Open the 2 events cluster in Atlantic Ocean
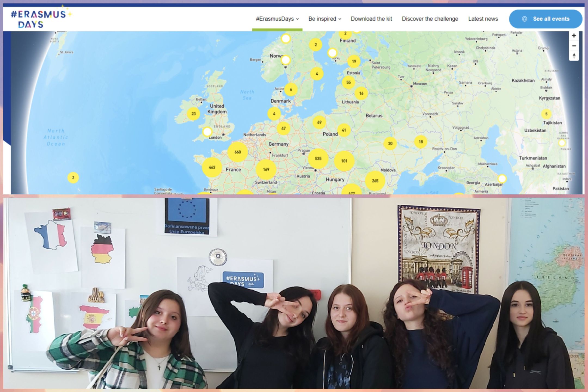The height and width of the screenshot is (392, 588). pos(73,178)
